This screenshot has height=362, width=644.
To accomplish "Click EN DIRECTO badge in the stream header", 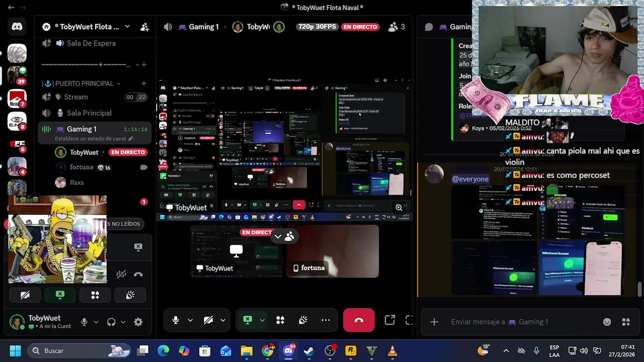I will [x=360, y=27].
